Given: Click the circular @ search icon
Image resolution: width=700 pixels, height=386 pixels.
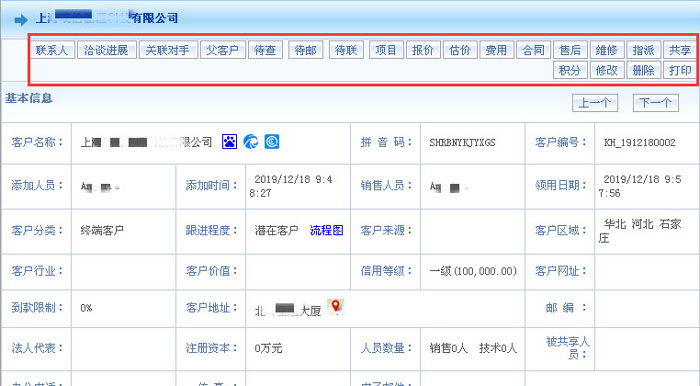Looking at the screenshot, I should point(272,142).
